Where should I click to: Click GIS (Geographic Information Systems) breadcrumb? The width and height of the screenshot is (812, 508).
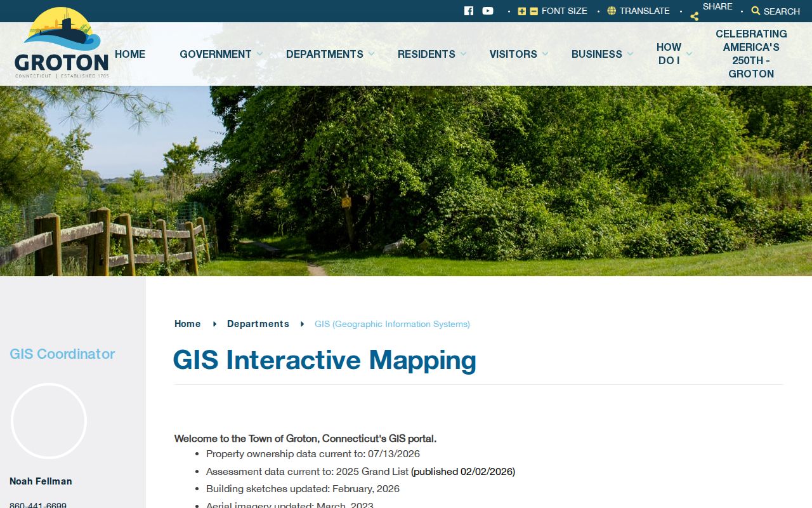392,324
